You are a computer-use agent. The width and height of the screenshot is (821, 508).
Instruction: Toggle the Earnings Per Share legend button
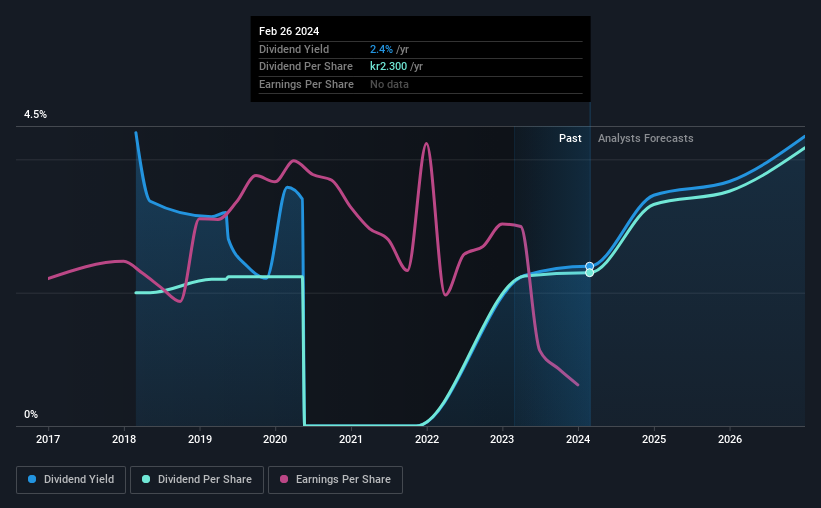tap(335, 480)
